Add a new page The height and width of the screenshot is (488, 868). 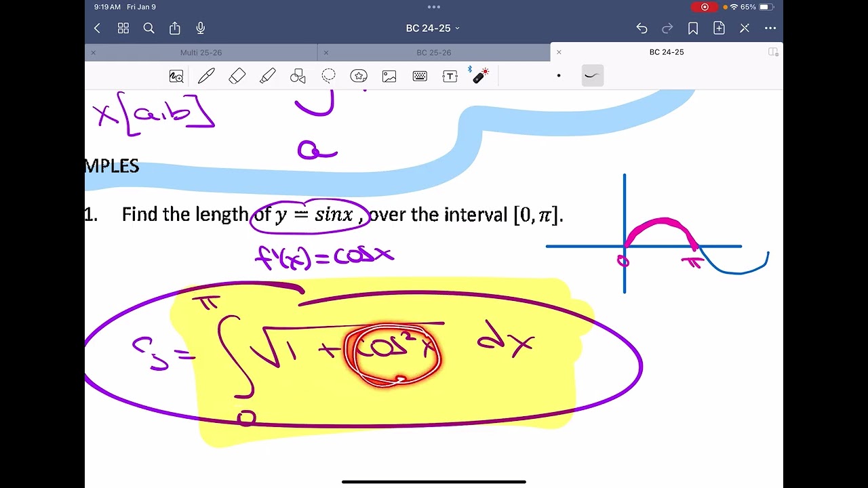click(x=719, y=28)
